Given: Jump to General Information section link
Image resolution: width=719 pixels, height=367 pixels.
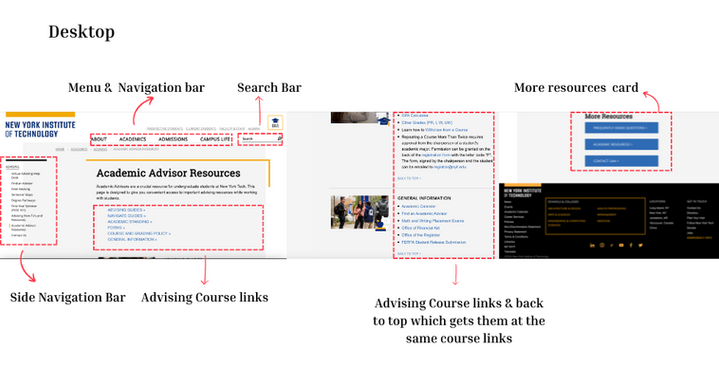Looking at the screenshot, I should (132, 239).
